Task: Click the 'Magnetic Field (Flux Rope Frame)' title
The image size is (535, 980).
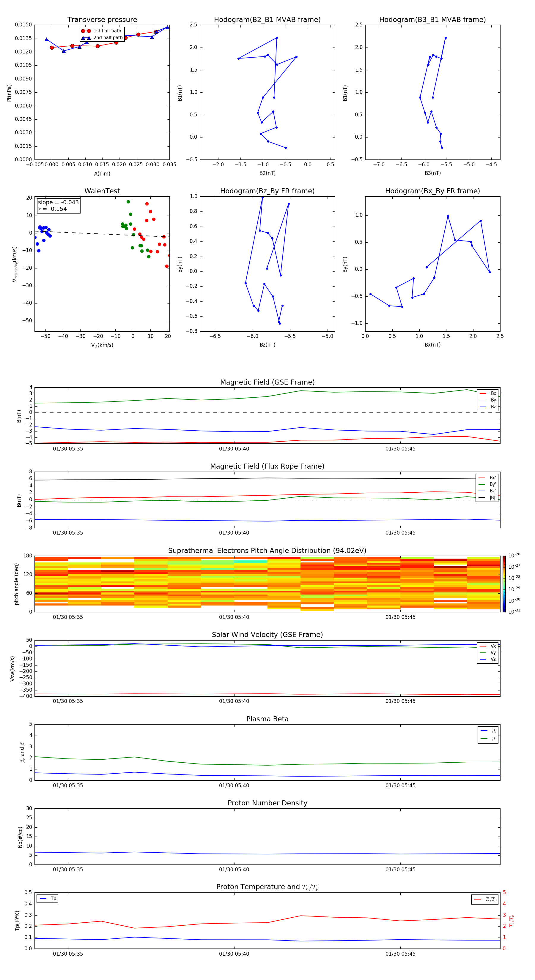Action: [x=267, y=467]
